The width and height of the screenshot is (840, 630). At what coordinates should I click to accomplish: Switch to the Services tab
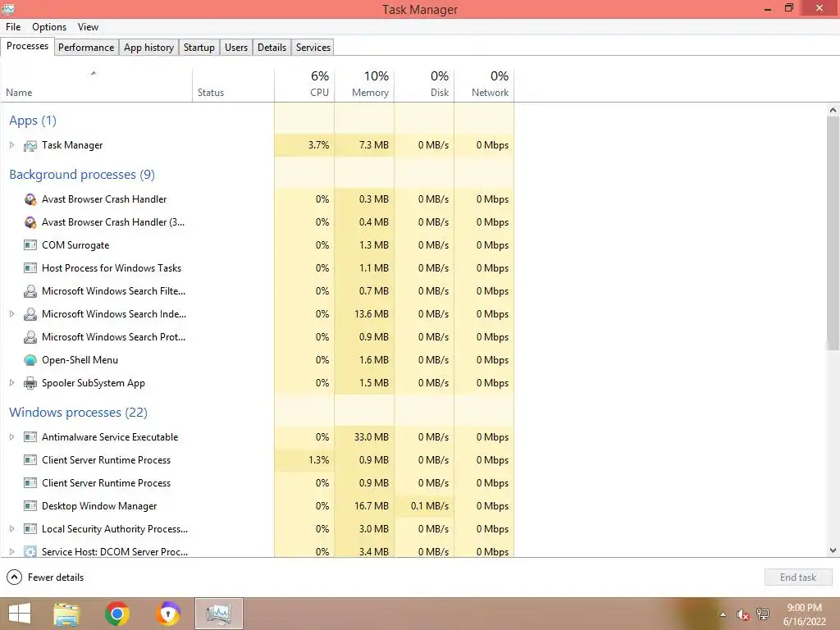tap(313, 47)
